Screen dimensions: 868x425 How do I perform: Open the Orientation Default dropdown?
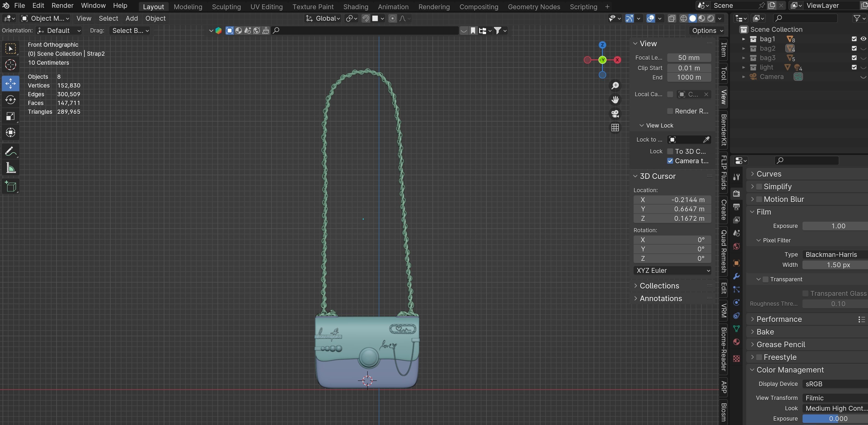(x=59, y=31)
